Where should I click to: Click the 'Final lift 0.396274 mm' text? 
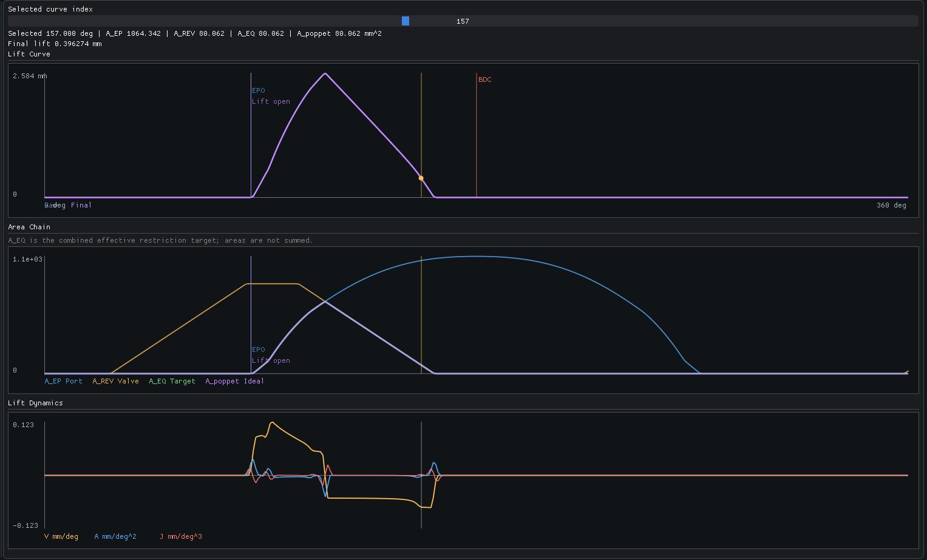point(55,44)
